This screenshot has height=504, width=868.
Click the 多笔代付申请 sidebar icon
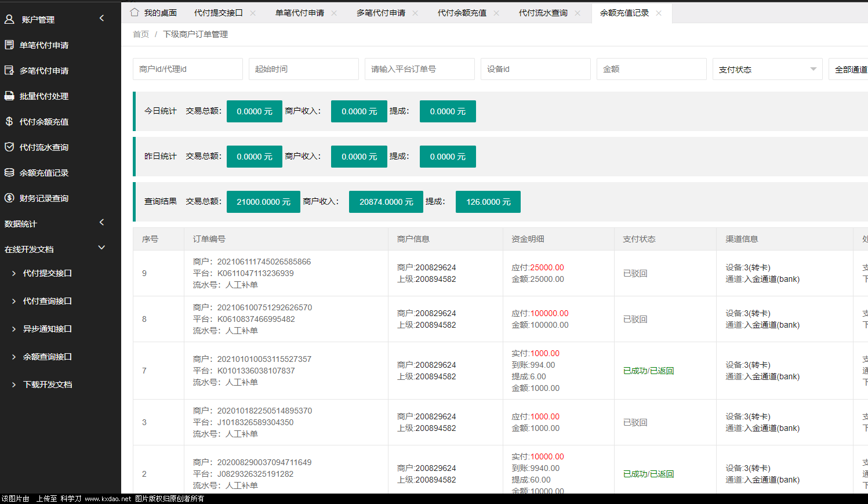pyautogui.click(x=9, y=70)
